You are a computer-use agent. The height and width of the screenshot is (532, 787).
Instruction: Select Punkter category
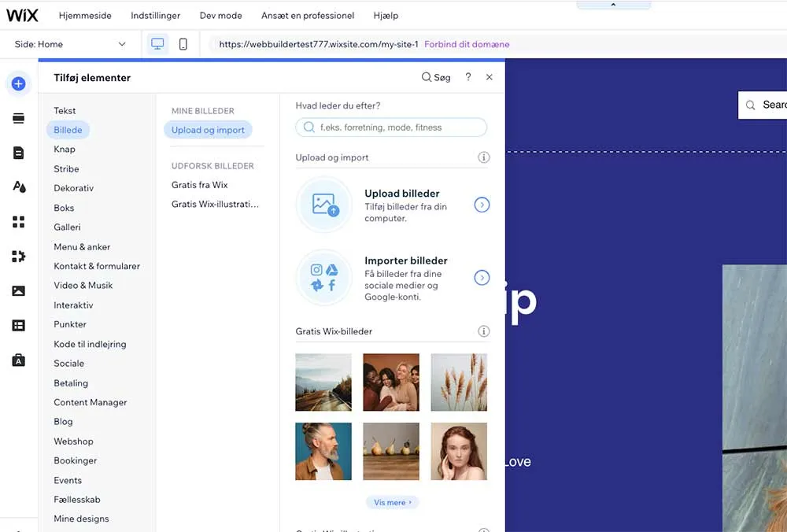click(70, 324)
